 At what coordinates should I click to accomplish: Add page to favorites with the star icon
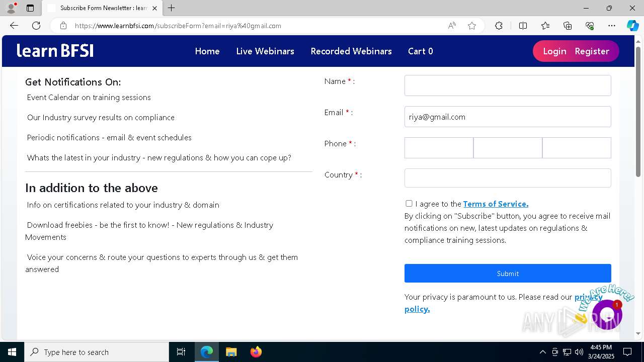pyautogui.click(x=472, y=26)
